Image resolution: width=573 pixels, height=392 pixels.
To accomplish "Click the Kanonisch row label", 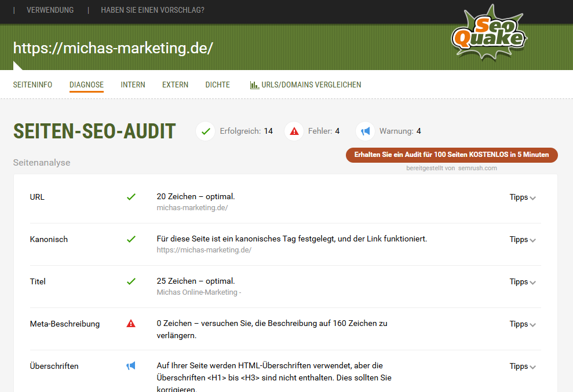I will [x=49, y=239].
